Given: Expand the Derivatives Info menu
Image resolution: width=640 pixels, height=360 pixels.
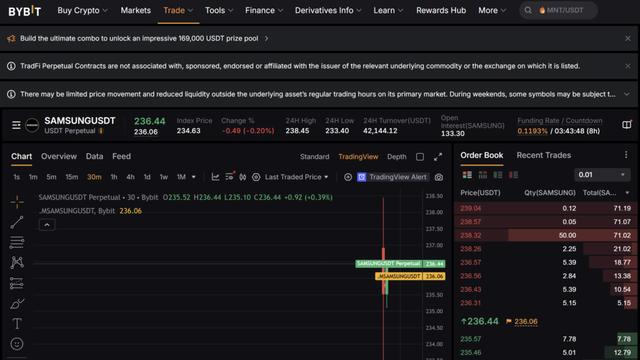Looking at the screenshot, I should click(328, 11).
